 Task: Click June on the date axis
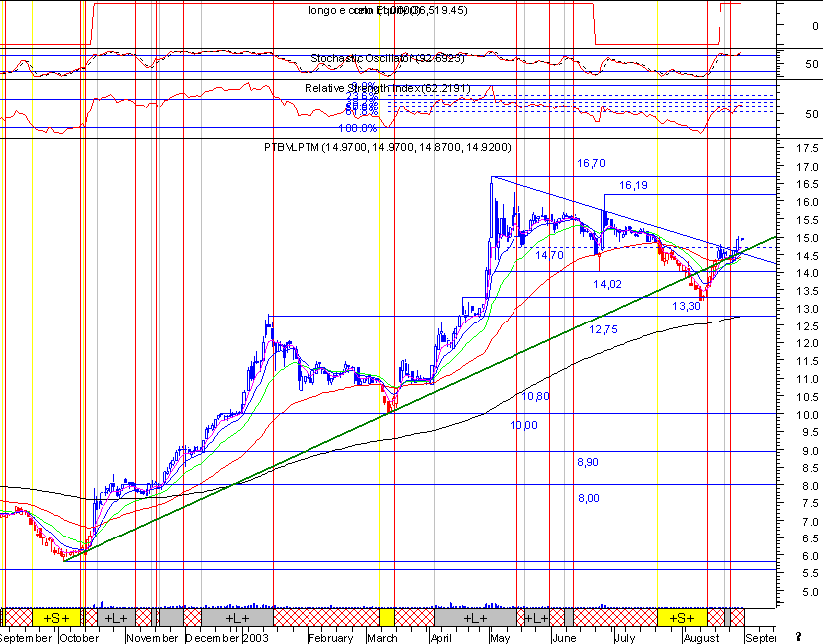[564, 638]
